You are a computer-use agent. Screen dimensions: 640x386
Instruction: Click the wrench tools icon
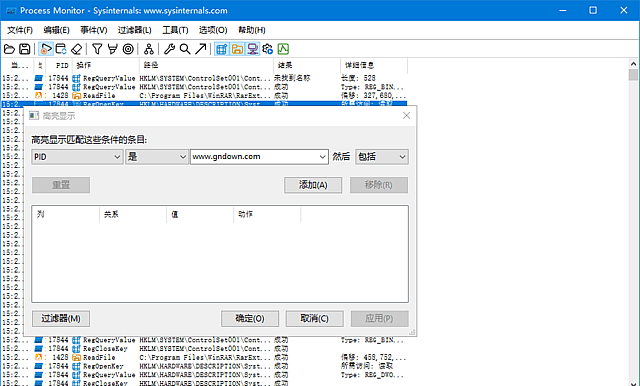[169, 49]
